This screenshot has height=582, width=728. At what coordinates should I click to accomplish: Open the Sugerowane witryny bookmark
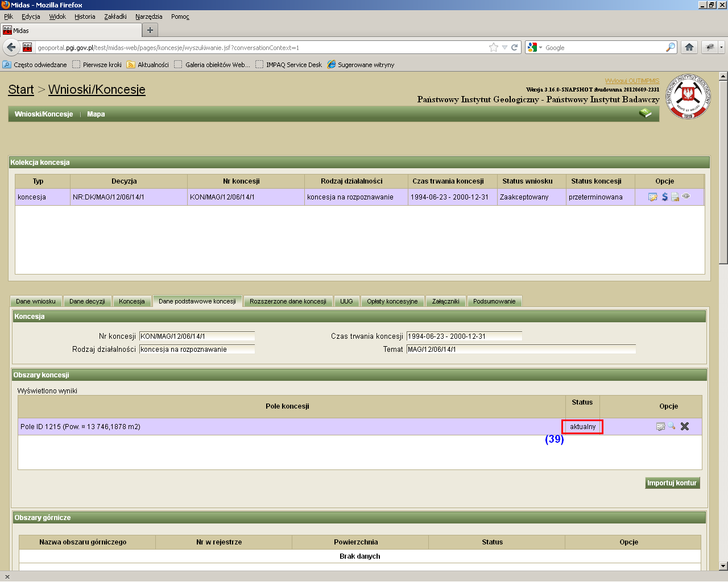coord(361,65)
